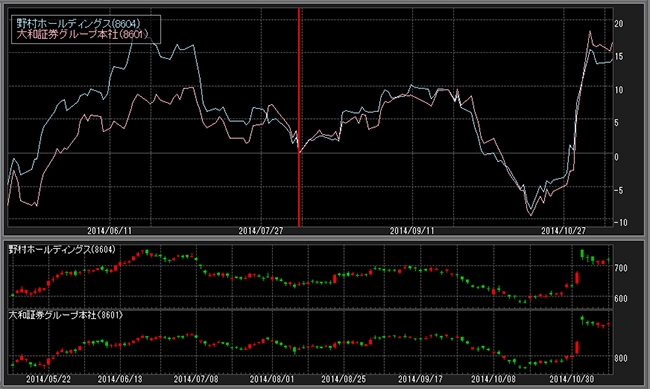Click bottom date label 2014/10/08
Image resolution: width=650 pixels, height=389 pixels.
pos(494,379)
